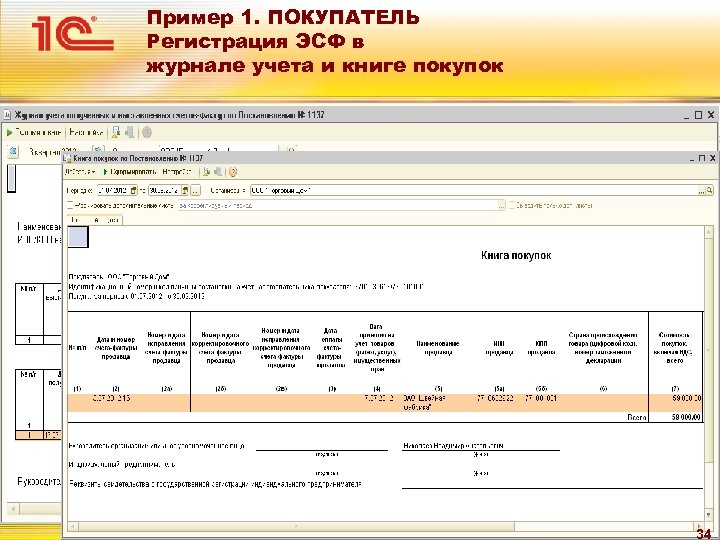Image resolution: width=720 pixels, height=540 pixels.
Task: Click the yellow export icon in the Книга покупок toolbar
Action: pos(207,172)
